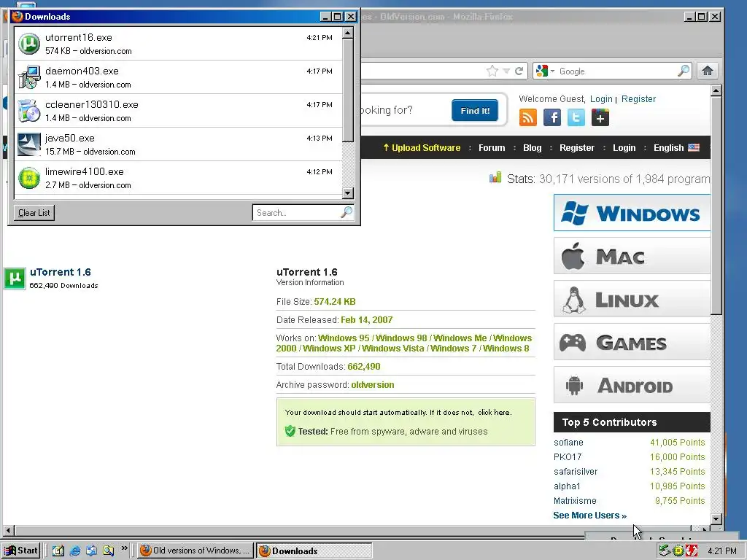Browse the Android software category
Screen dimensions: 747x560
[x=632, y=385]
